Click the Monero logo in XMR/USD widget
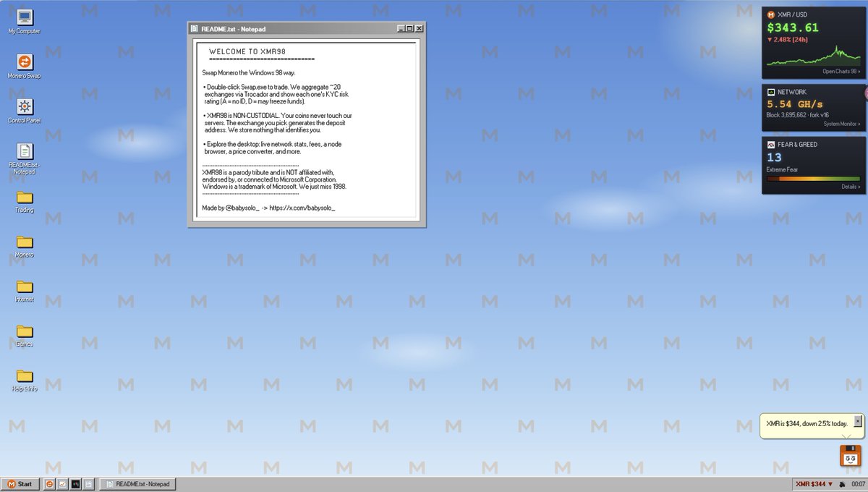868x492 pixels. pyautogui.click(x=771, y=14)
